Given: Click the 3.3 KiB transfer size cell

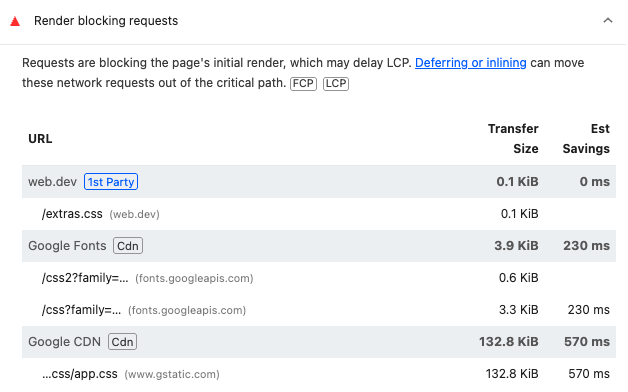Looking at the screenshot, I should coord(518,310).
